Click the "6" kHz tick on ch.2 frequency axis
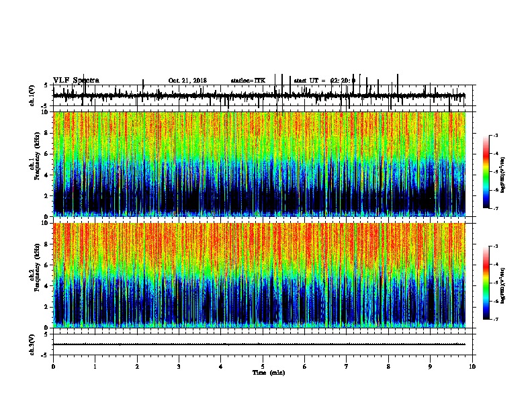Image resolution: width=532 pixels, height=411 pixels. (x=47, y=265)
